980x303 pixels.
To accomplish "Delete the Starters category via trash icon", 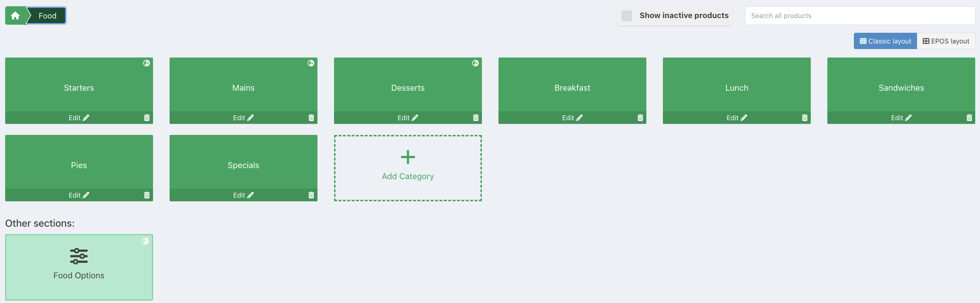I will click(147, 118).
